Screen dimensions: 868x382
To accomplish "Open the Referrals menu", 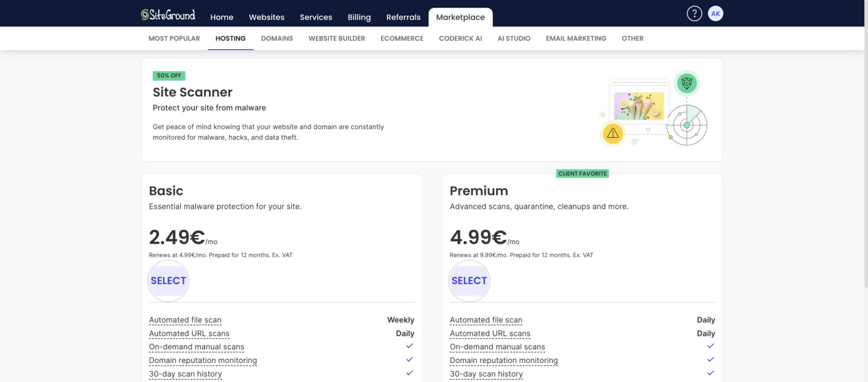I will [403, 17].
